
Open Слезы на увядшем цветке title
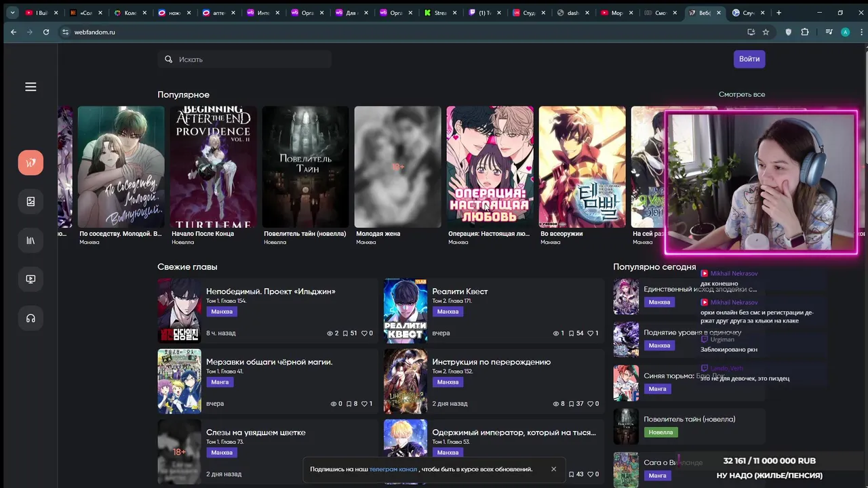click(256, 432)
